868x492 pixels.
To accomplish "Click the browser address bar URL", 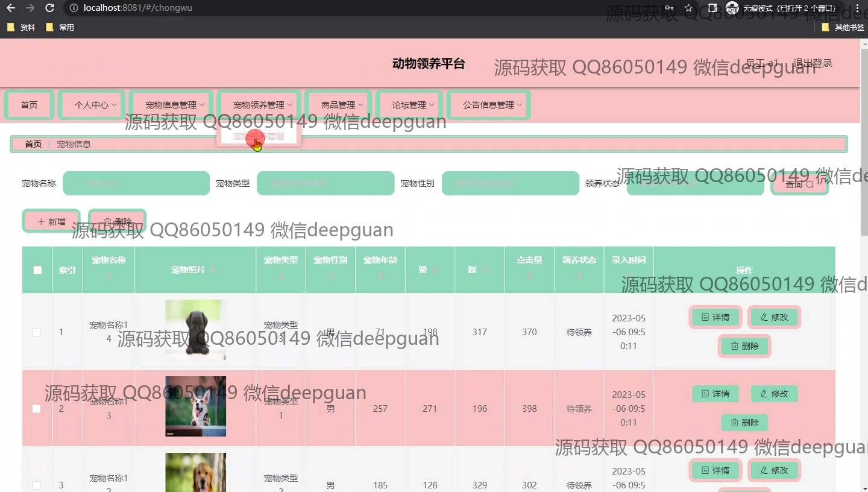I will point(138,8).
